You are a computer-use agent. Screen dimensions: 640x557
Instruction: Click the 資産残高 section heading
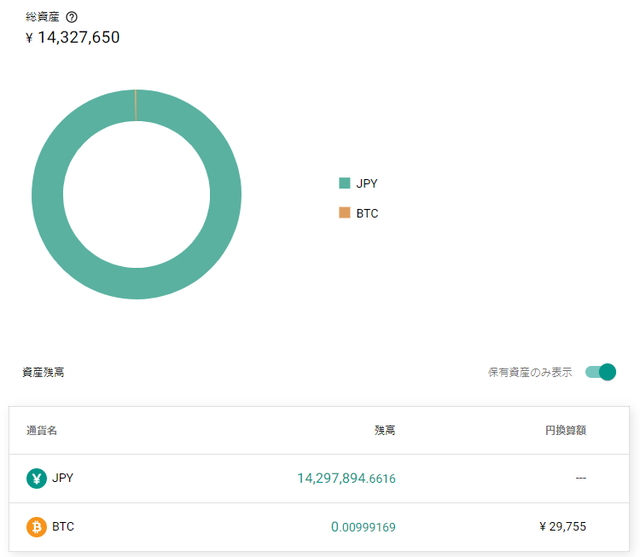coord(43,372)
